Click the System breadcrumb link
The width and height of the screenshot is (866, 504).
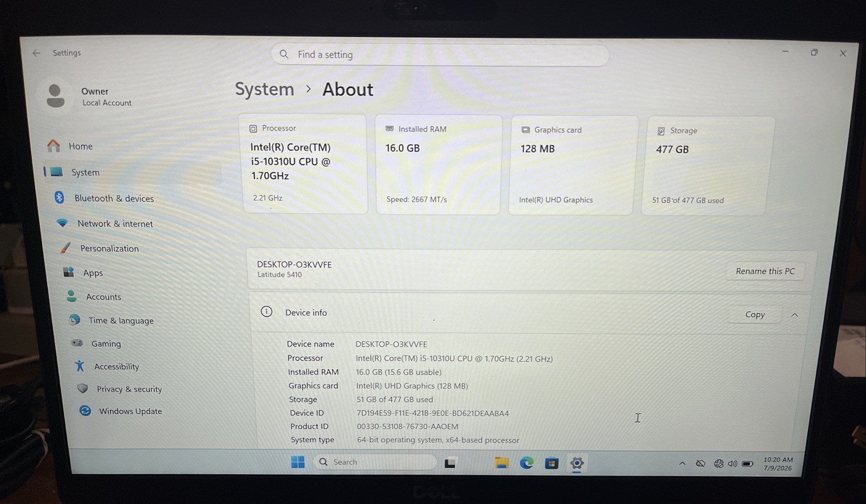264,89
